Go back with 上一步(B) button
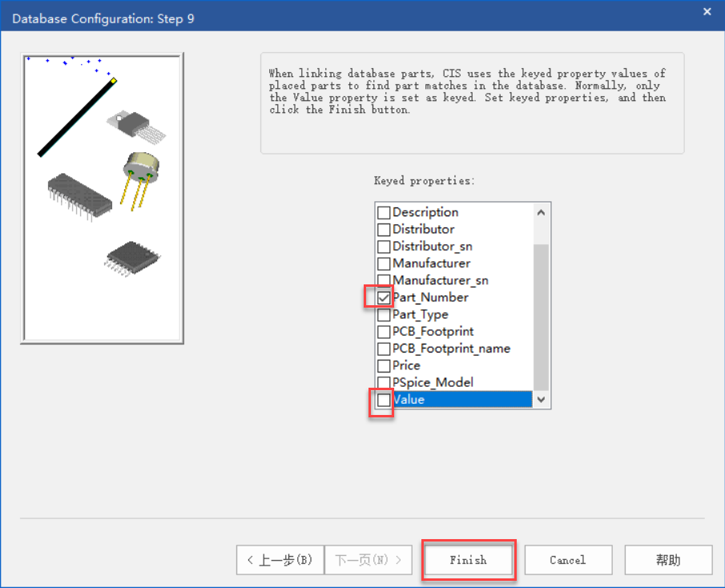The width and height of the screenshot is (725, 588). pos(280,560)
